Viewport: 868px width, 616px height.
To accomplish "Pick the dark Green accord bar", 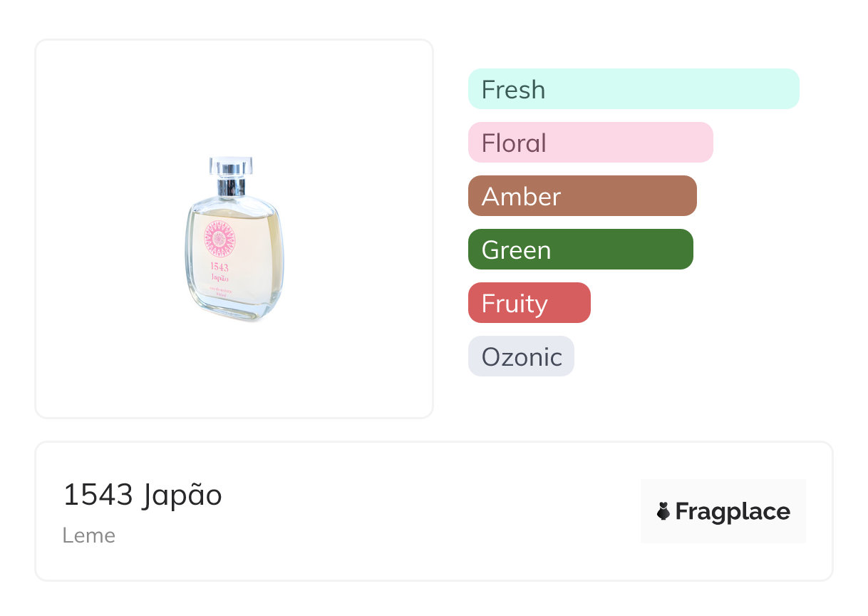I will tap(580, 250).
